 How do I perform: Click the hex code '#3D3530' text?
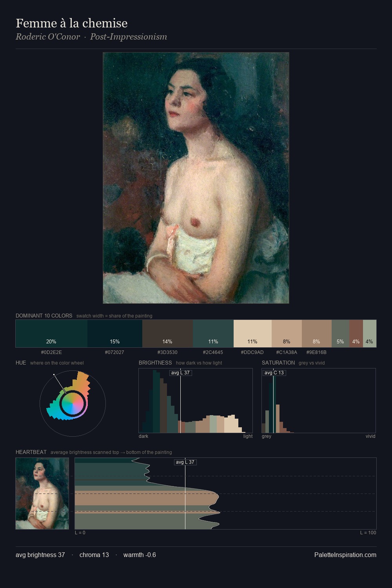(167, 352)
